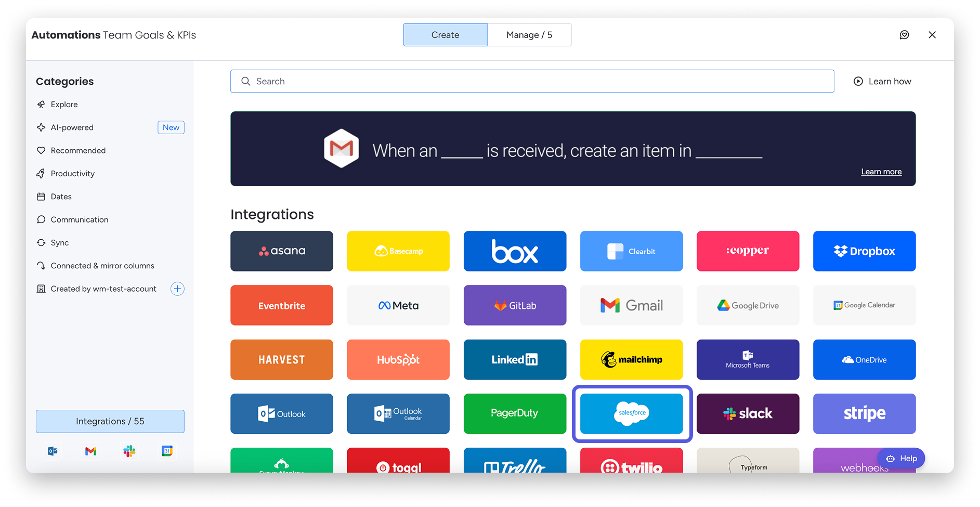The height and width of the screenshot is (507, 980).
Task: Open the GitLab integration
Action: (515, 305)
